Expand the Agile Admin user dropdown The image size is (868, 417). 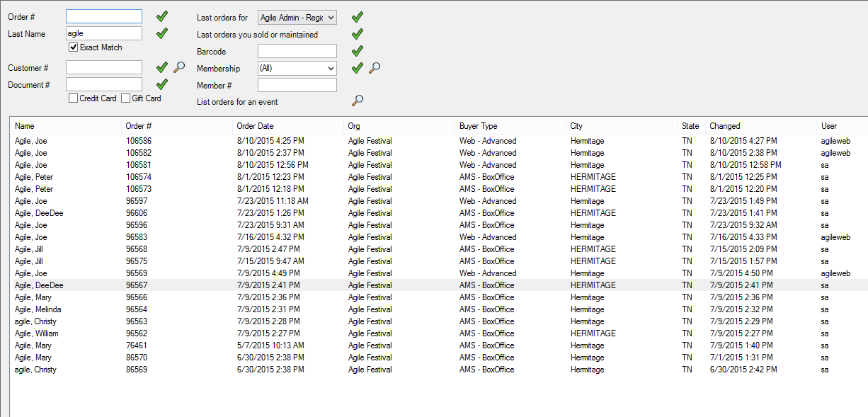pos(297,18)
